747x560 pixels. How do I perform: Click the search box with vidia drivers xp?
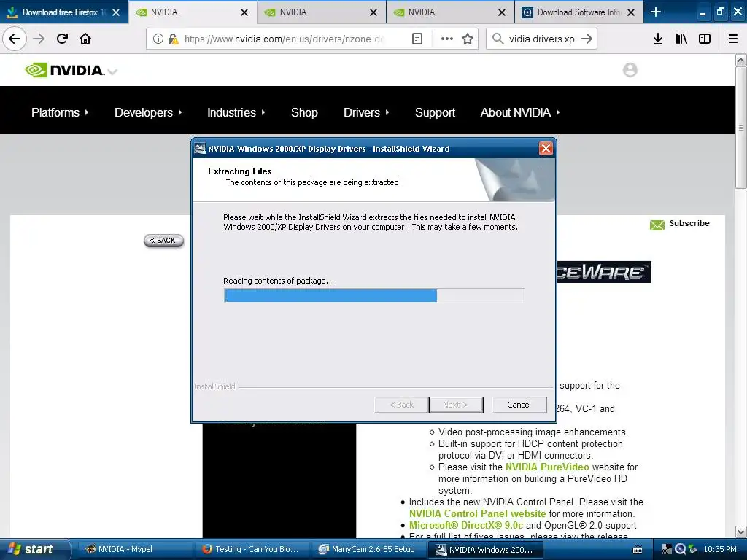(542, 39)
